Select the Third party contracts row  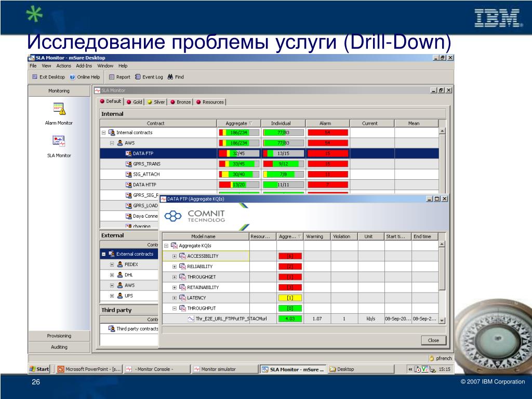[x=129, y=329]
